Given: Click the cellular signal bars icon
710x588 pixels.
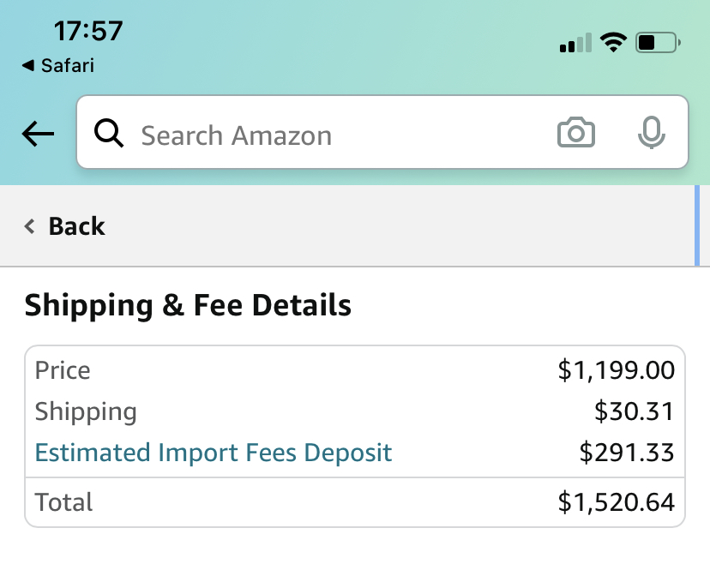Looking at the screenshot, I should (575, 43).
